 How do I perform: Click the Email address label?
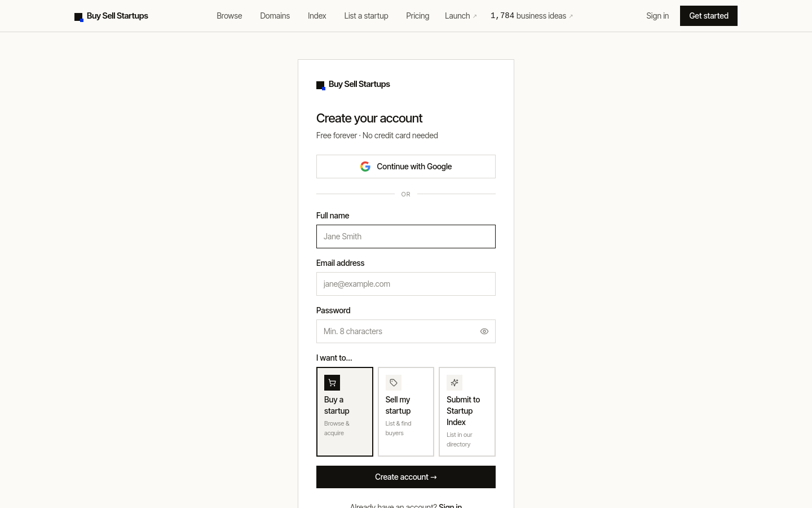coord(341,263)
